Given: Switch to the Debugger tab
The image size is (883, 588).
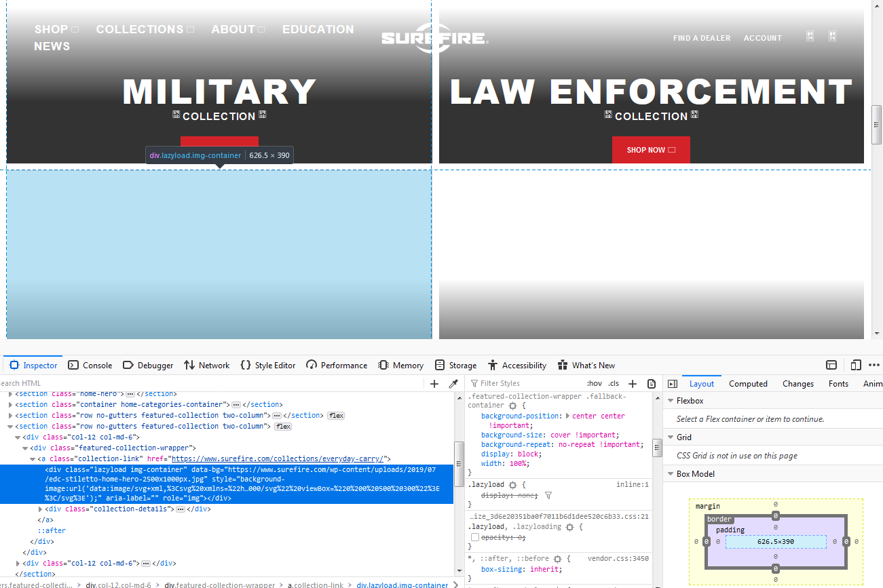Looking at the screenshot, I should point(148,365).
